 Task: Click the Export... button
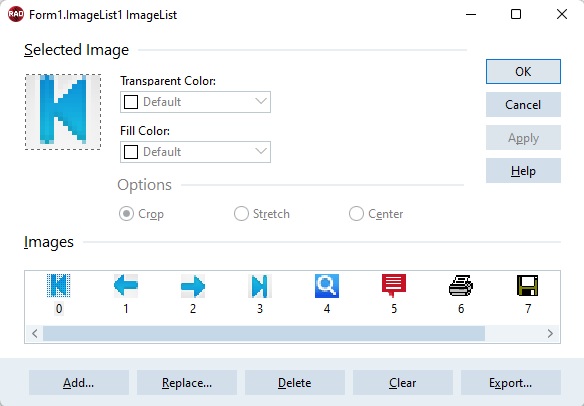[511, 383]
